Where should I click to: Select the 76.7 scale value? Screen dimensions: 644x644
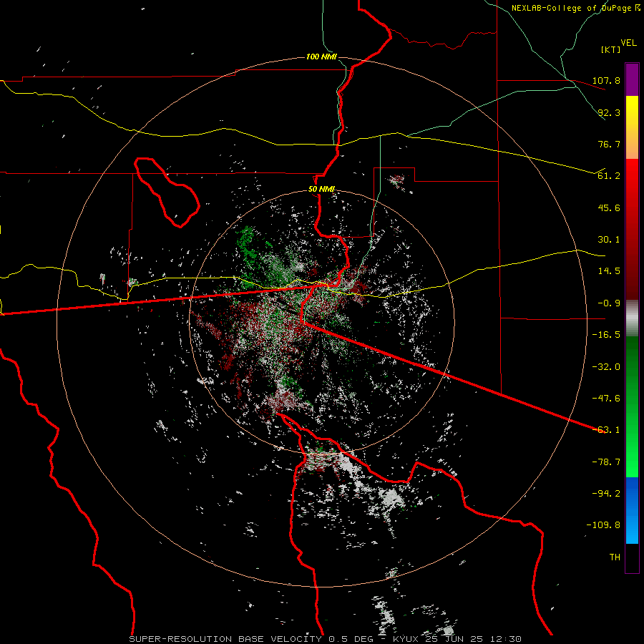pos(609,144)
